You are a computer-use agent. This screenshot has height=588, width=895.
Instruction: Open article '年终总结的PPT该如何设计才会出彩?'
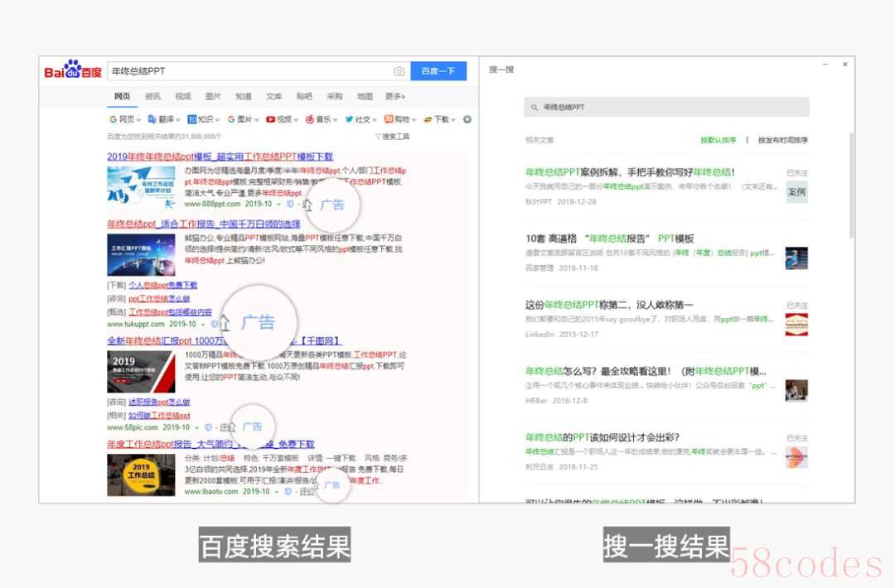602,437
